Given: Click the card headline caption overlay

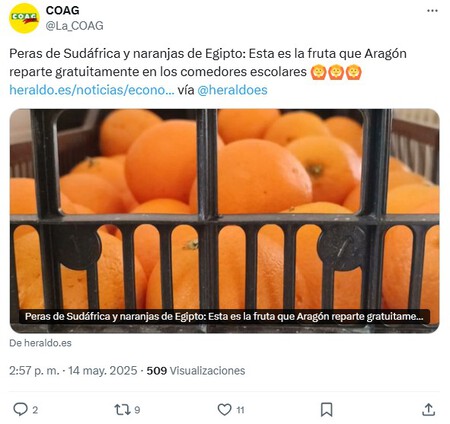Looking at the screenshot, I should click(x=224, y=316).
